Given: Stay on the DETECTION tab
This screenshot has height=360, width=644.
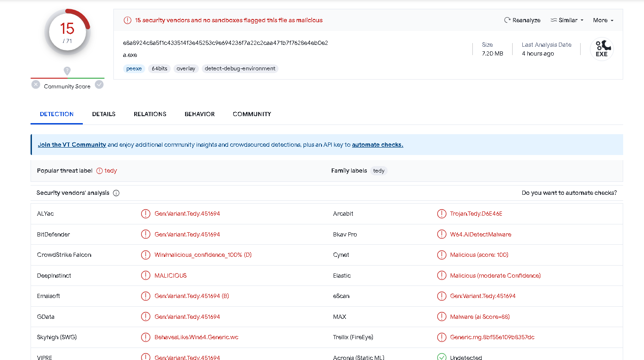Looking at the screenshot, I should pos(56,114).
